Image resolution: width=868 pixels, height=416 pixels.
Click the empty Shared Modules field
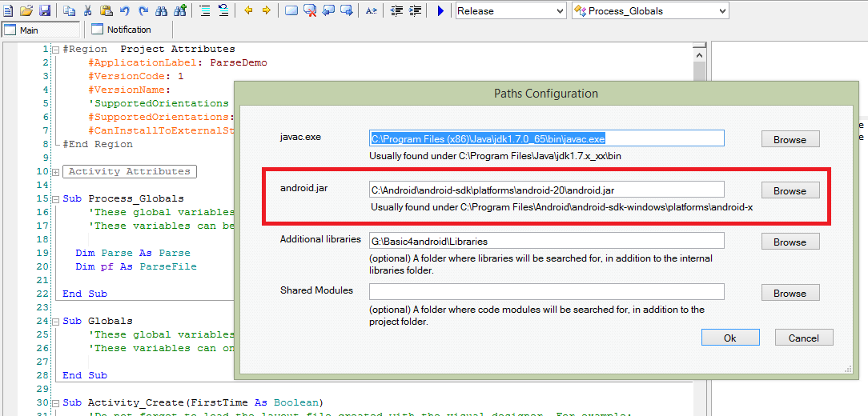(x=546, y=291)
